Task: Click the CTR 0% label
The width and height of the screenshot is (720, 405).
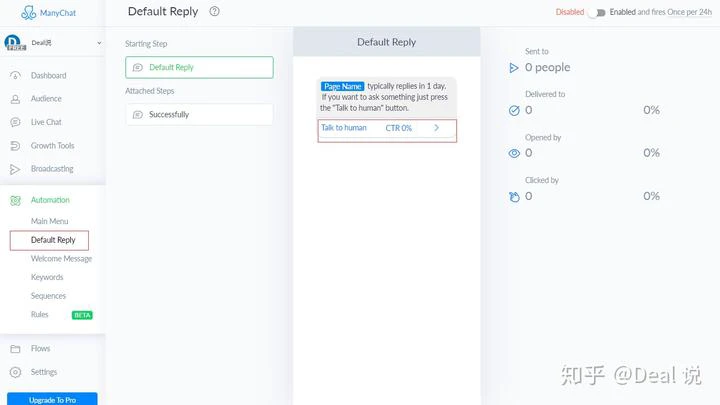Action: click(x=399, y=128)
